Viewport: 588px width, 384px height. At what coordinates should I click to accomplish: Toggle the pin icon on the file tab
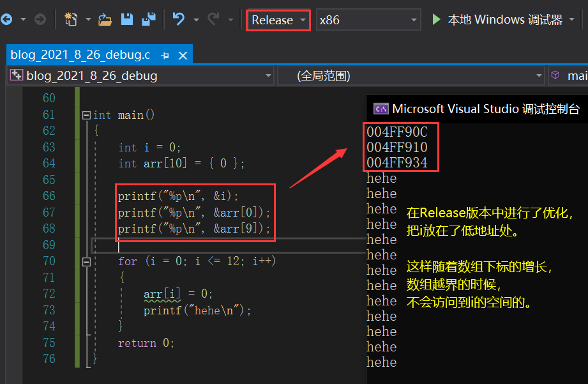pos(165,56)
